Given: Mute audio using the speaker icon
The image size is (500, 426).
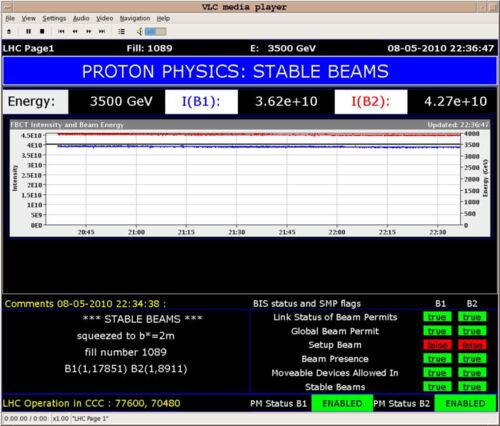Looking at the screenshot, I should tap(140, 31).
